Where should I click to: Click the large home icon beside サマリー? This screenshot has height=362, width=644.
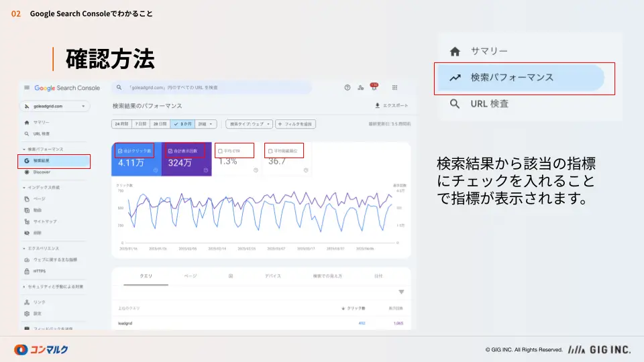coord(455,52)
